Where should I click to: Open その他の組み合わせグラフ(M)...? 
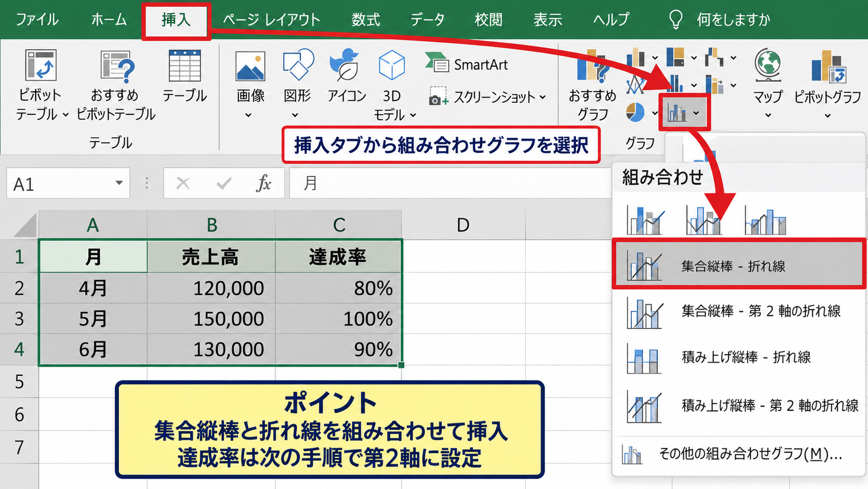(739, 454)
